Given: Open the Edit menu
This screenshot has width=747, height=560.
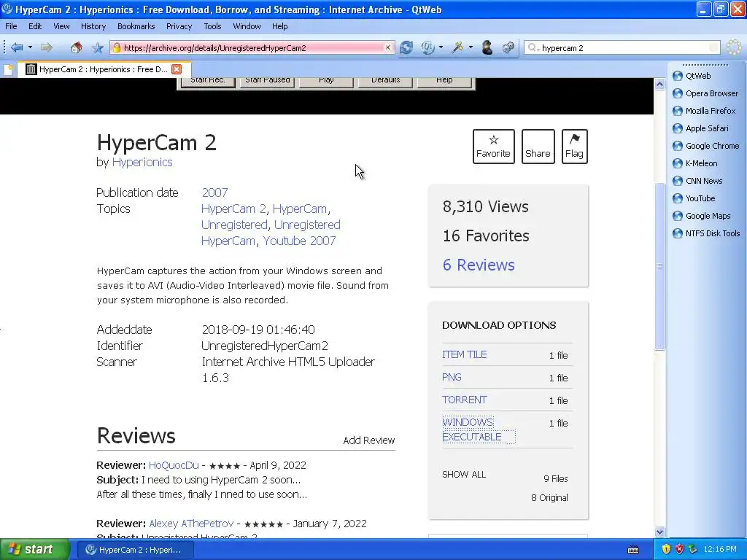Looking at the screenshot, I should [35, 26].
